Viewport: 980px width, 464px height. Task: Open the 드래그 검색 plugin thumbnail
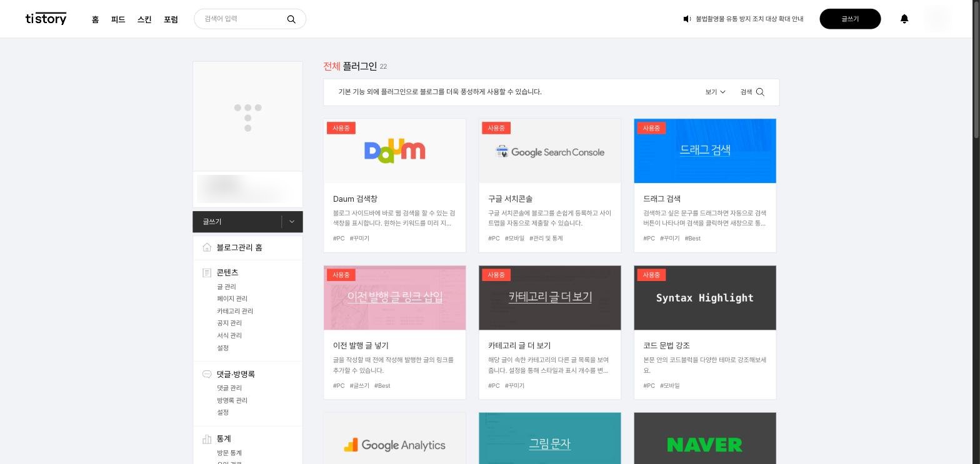tap(705, 151)
